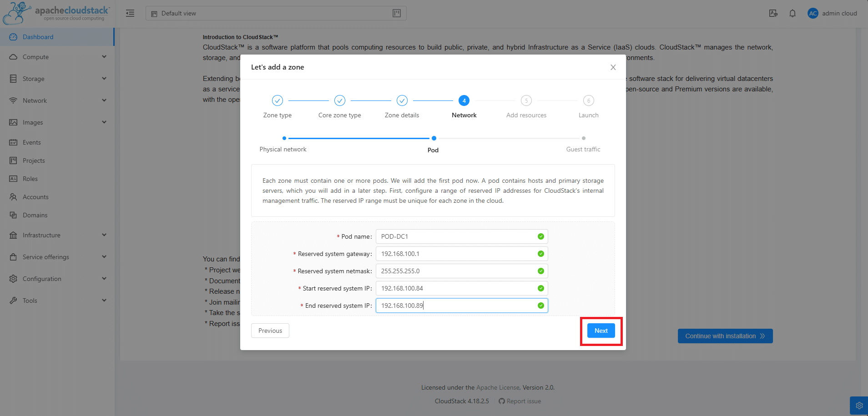
Task: Click the Configuration gear icon
Action: coord(13,279)
